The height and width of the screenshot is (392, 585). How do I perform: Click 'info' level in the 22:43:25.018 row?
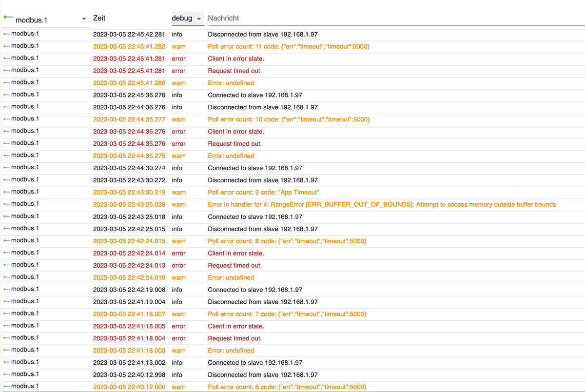pyautogui.click(x=177, y=216)
